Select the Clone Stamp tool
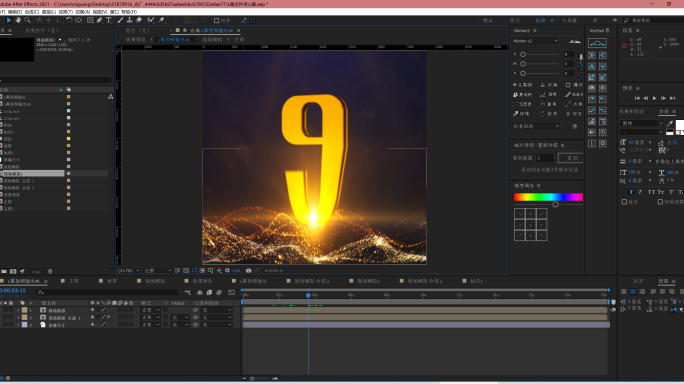Image resolution: width=684 pixels, height=384 pixels. tap(130, 20)
